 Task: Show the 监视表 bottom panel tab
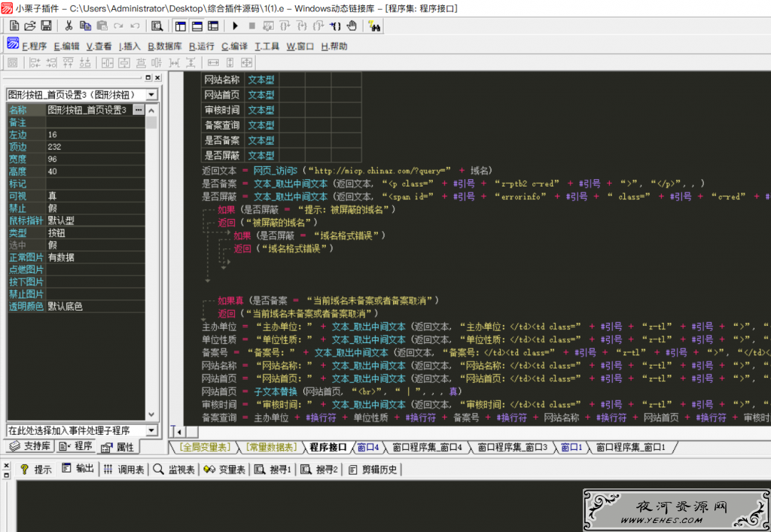(174, 469)
